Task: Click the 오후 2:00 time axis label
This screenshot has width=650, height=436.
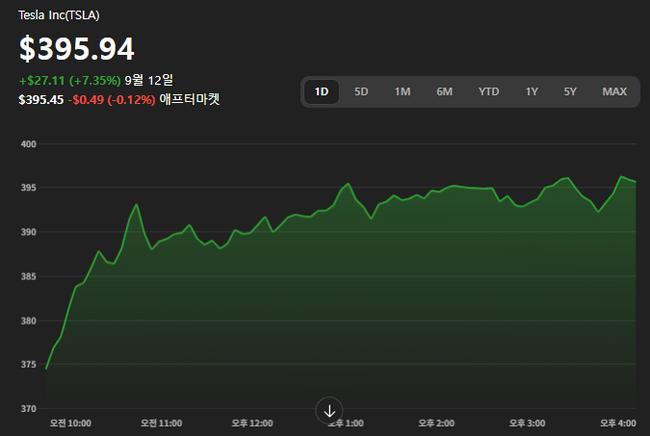Action: tap(436, 423)
